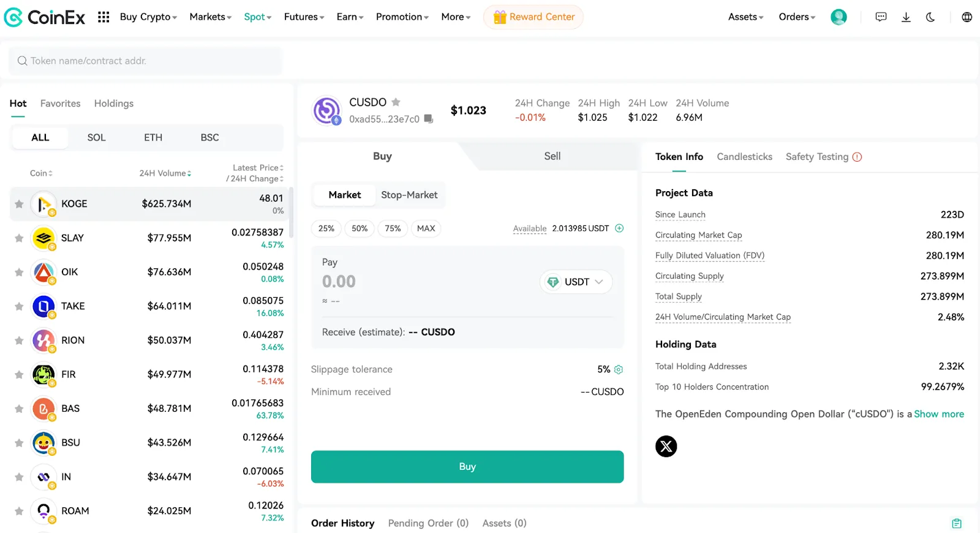Image resolution: width=980 pixels, height=533 pixels.
Task: Click the Reward Center gift icon
Action: [500, 17]
